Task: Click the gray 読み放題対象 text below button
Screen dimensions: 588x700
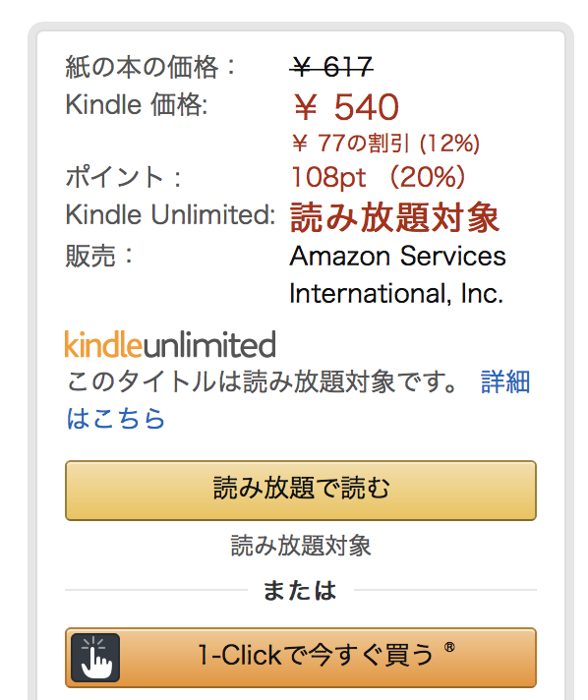Action: click(301, 546)
